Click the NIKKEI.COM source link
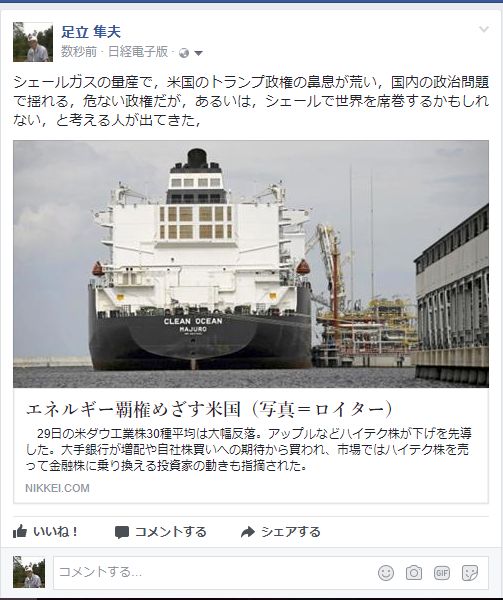This screenshot has height=600, width=503. 57,488
